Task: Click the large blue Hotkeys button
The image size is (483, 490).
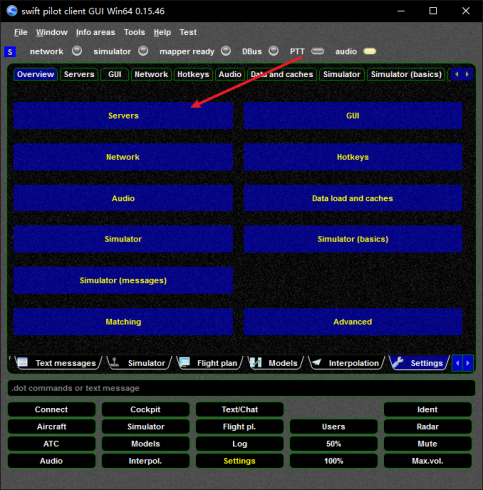Action: pyautogui.click(x=353, y=157)
